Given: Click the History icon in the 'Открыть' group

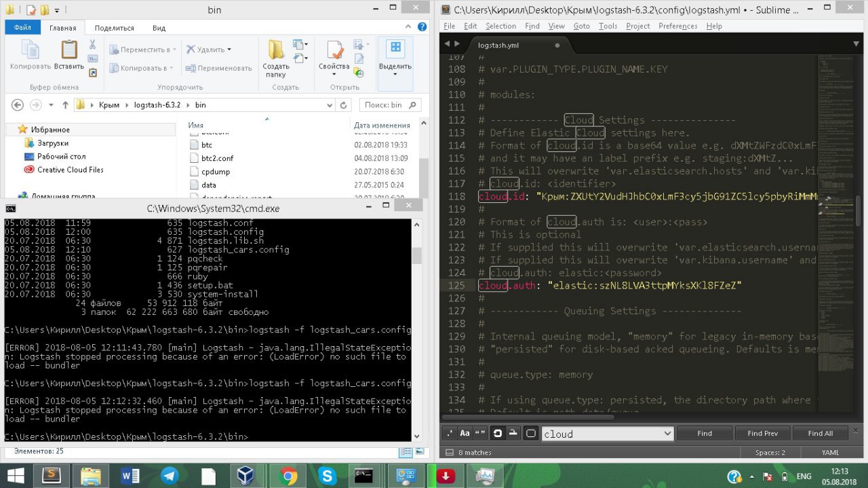Looking at the screenshot, I should (x=357, y=72).
